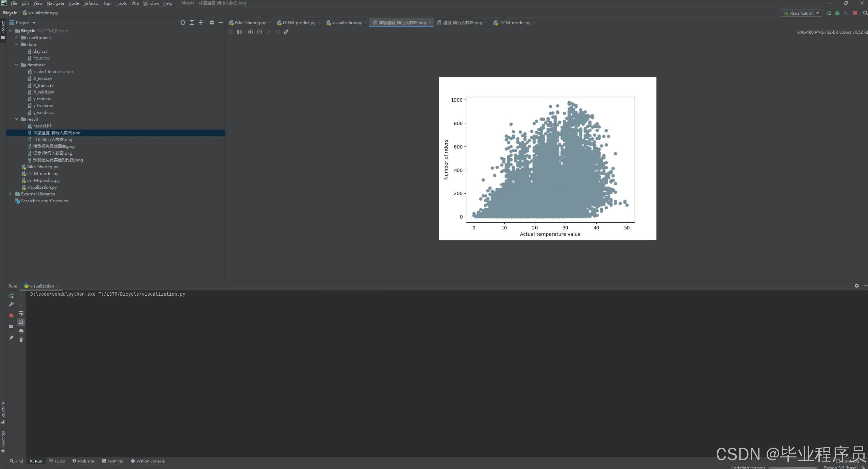Toggle scroll to end in console
The image size is (868, 469).
[x=21, y=322]
